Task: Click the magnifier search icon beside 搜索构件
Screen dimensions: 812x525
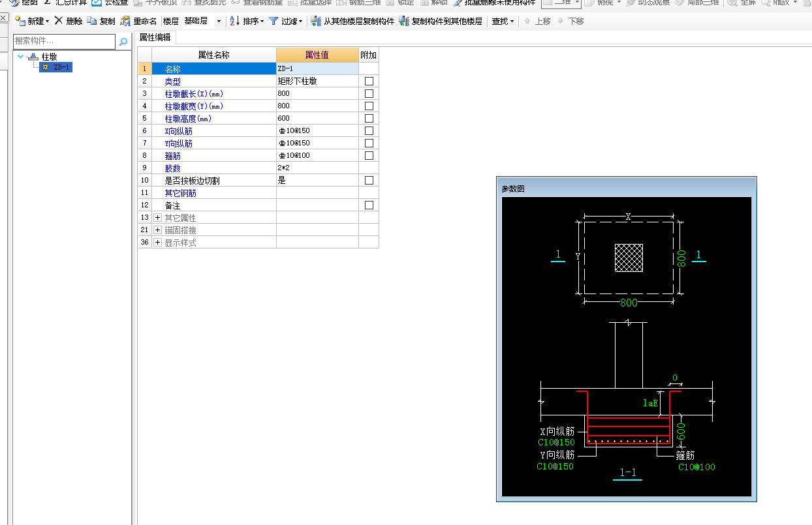Action: pos(123,42)
